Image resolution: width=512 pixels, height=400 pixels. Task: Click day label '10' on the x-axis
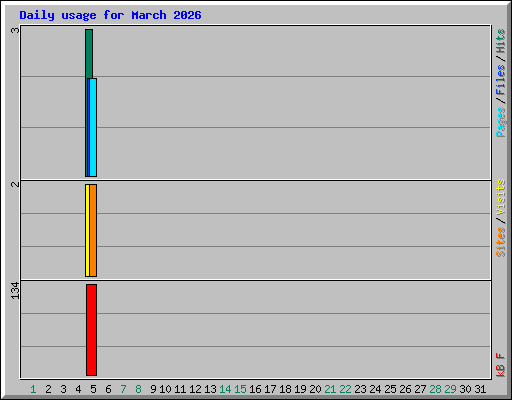coord(165,389)
